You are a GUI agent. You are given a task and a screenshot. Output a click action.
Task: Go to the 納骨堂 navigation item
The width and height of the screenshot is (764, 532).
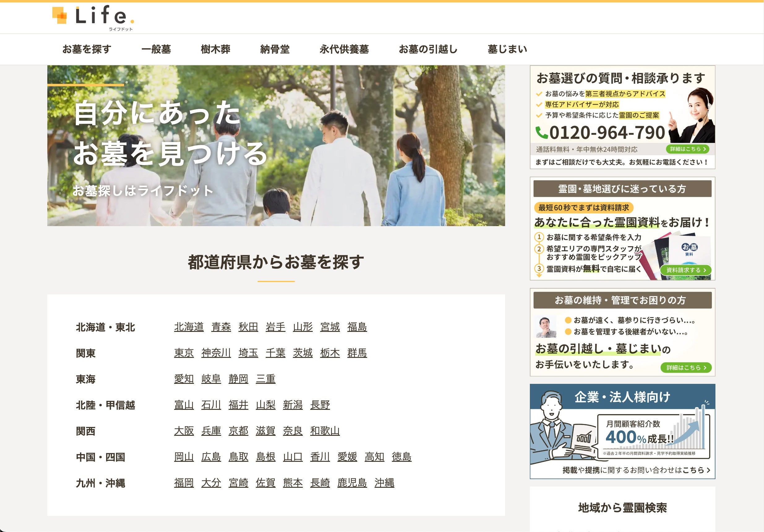[x=275, y=49]
